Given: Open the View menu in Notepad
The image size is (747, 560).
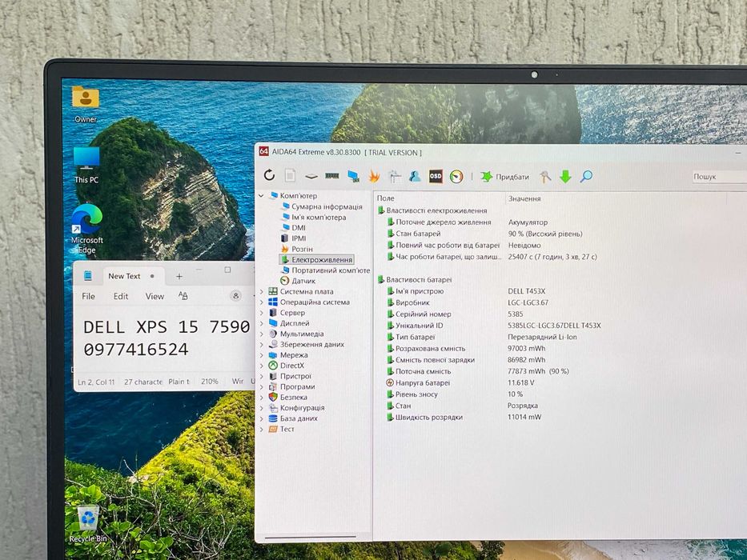Looking at the screenshot, I should (155, 296).
